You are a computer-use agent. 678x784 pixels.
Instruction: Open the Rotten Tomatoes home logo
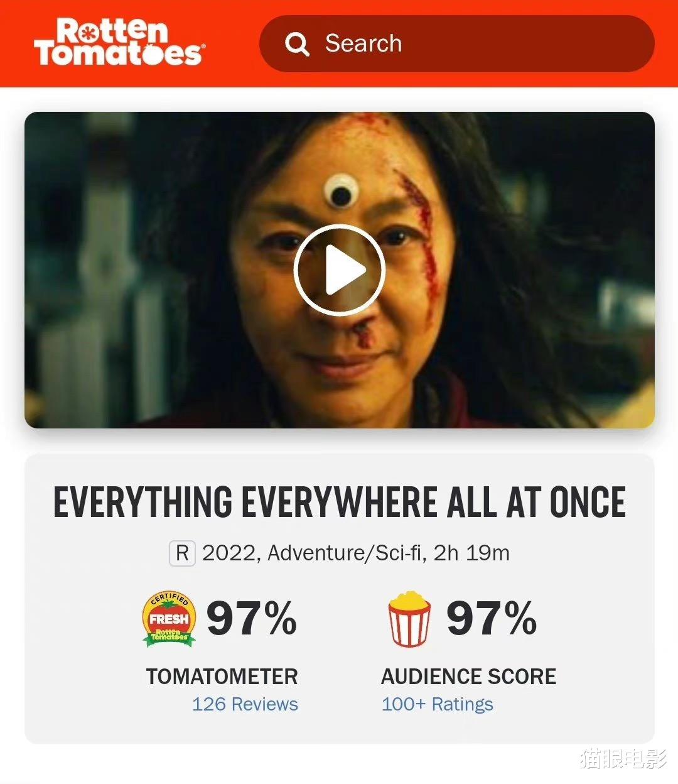pyautogui.click(x=119, y=43)
